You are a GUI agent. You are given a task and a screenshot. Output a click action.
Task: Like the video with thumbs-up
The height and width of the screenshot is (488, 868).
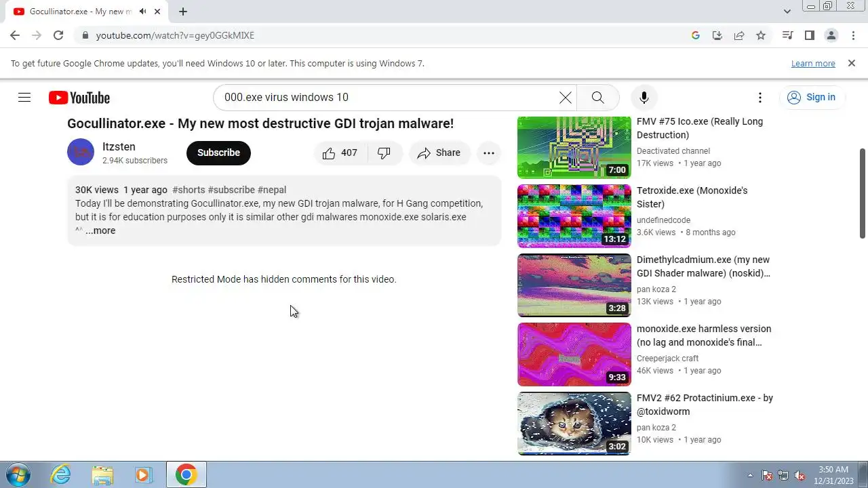tap(340, 153)
